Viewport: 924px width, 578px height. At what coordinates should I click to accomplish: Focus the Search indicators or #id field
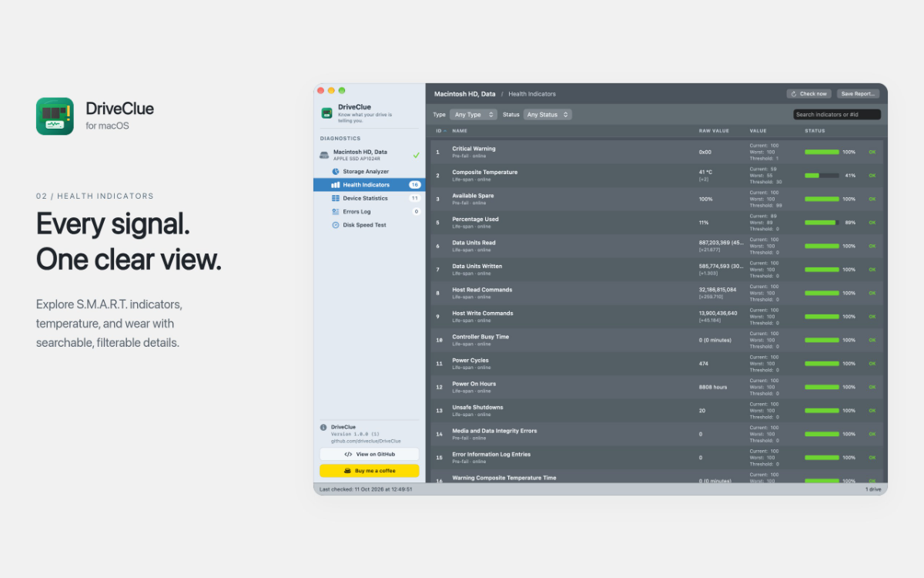coord(837,114)
